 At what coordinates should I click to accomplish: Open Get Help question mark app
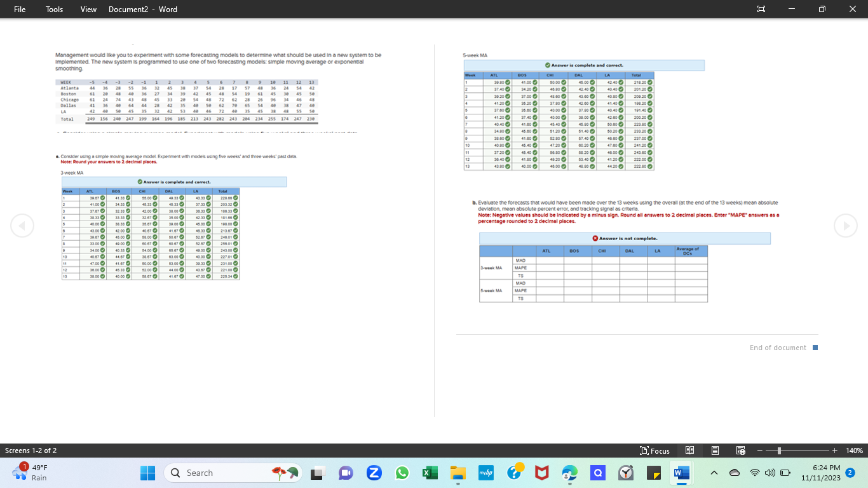coord(514,473)
